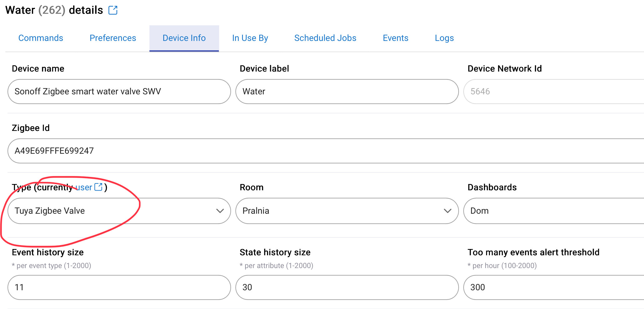644x309 pixels.
Task: Click the Too many events alert threshold field
Action: [554, 287]
